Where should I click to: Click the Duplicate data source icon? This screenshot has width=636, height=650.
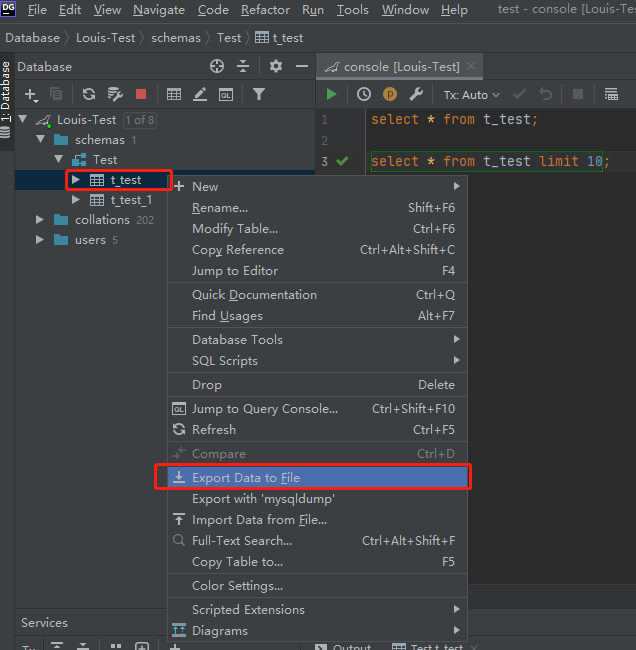coord(56,94)
